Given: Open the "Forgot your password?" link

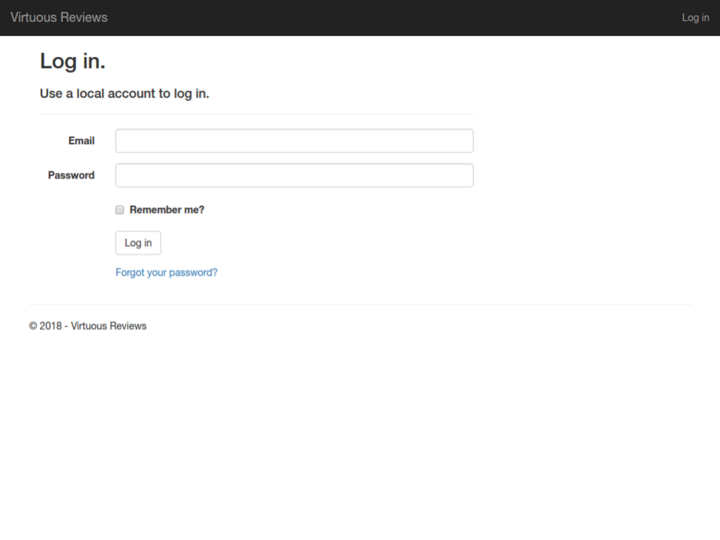Looking at the screenshot, I should click(x=166, y=272).
